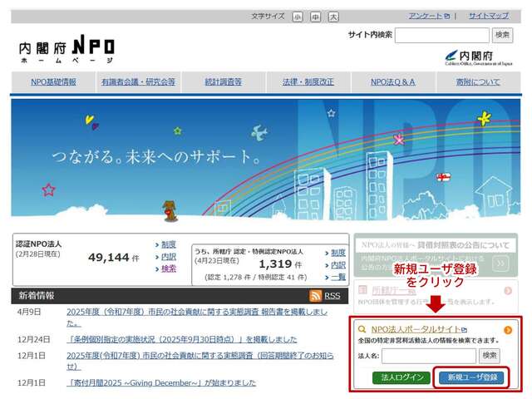
Task: Open the NPO法Q&A menu
Action: (x=393, y=82)
